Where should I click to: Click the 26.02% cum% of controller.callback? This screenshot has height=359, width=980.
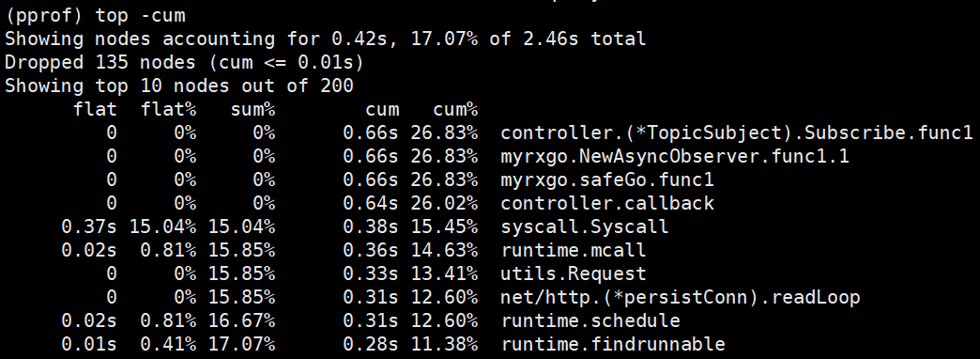pyautogui.click(x=444, y=203)
